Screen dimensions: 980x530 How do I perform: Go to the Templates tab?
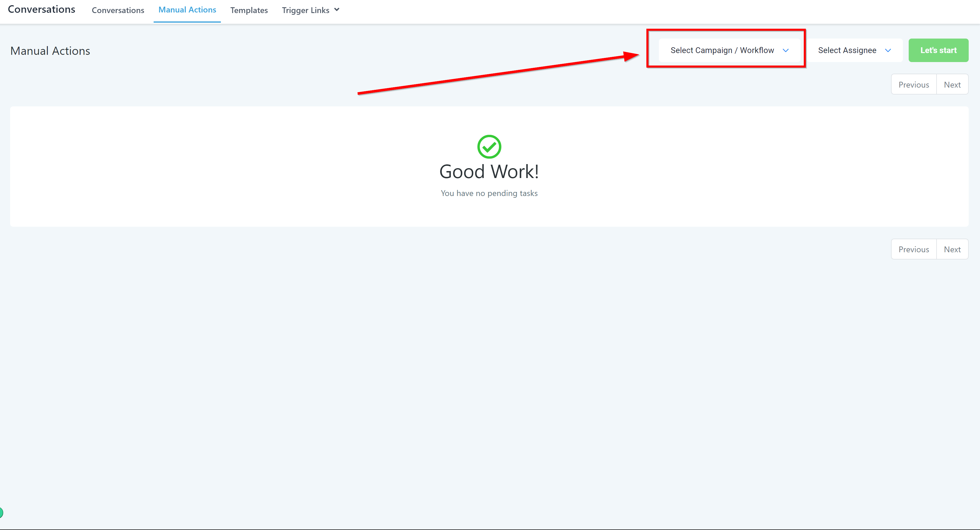249,10
